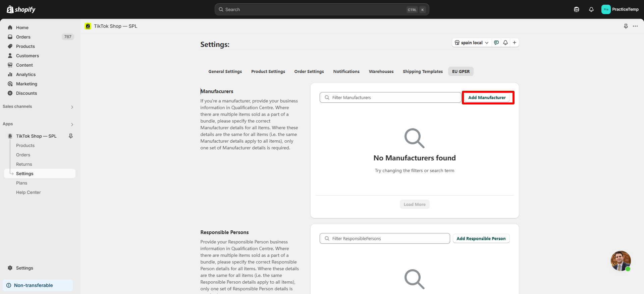
Task: Switch to the Warehouses tab
Action: click(x=381, y=71)
